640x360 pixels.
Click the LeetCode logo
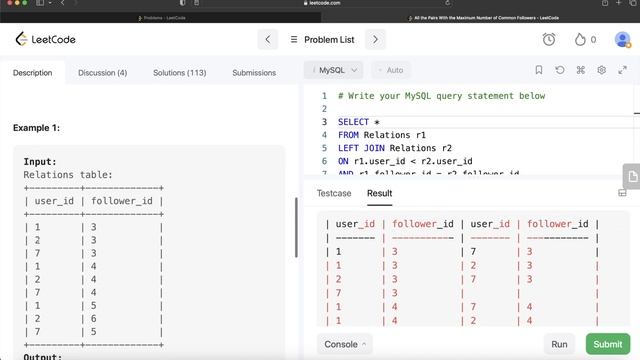click(x=45, y=40)
